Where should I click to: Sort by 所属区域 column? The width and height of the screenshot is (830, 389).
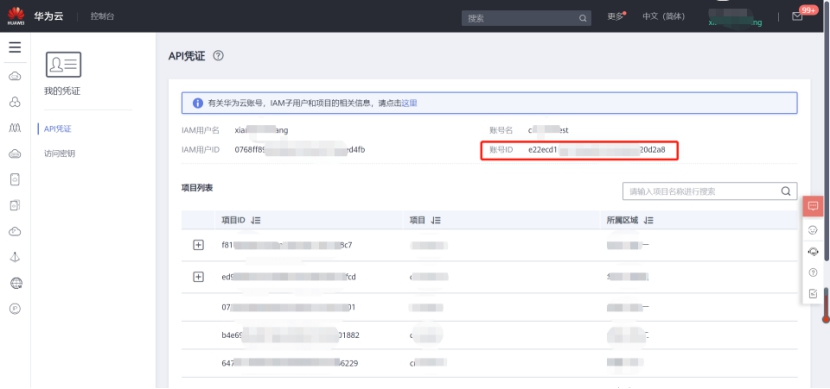(x=648, y=220)
